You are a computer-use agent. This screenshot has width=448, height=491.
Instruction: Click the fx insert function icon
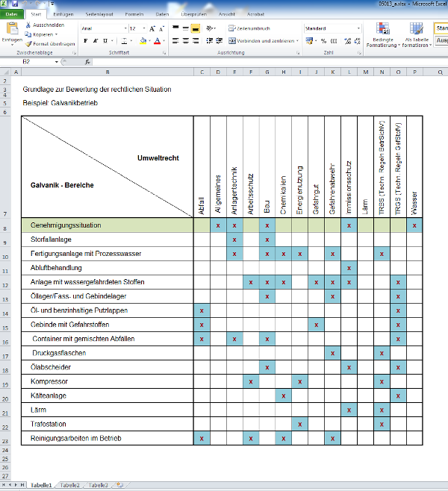coord(87,62)
